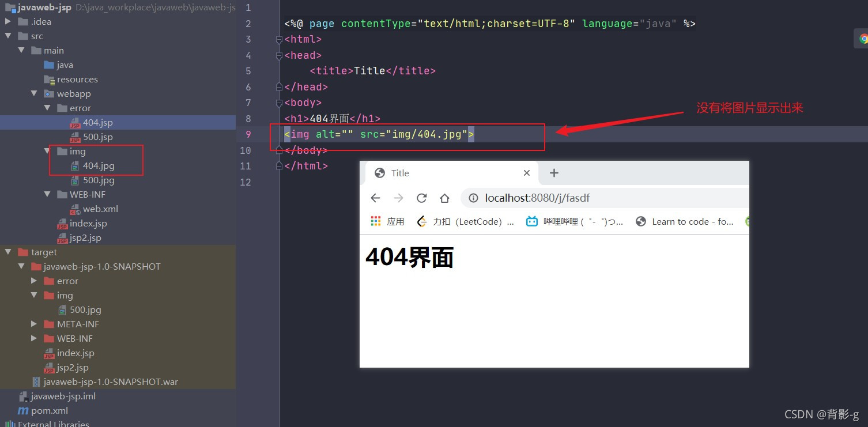
Task: Collapse the img folder under webapp
Action: click(x=47, y=152)
